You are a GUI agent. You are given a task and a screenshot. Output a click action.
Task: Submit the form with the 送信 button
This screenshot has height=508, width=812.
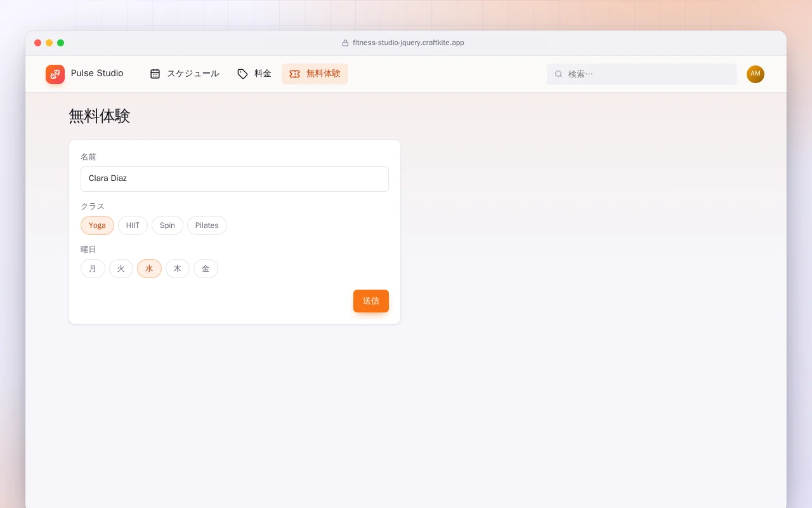(371, 301)
